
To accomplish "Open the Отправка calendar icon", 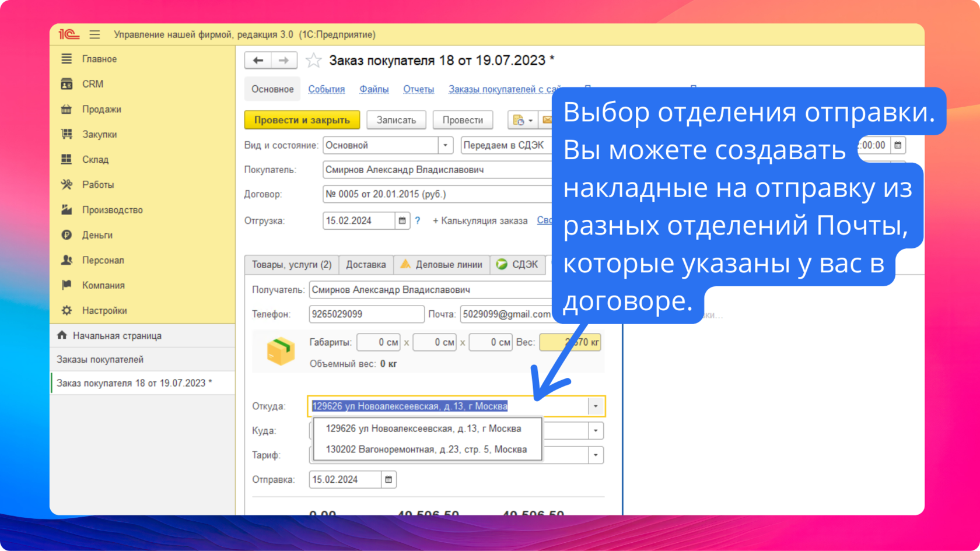I will (x=388, y=480).
